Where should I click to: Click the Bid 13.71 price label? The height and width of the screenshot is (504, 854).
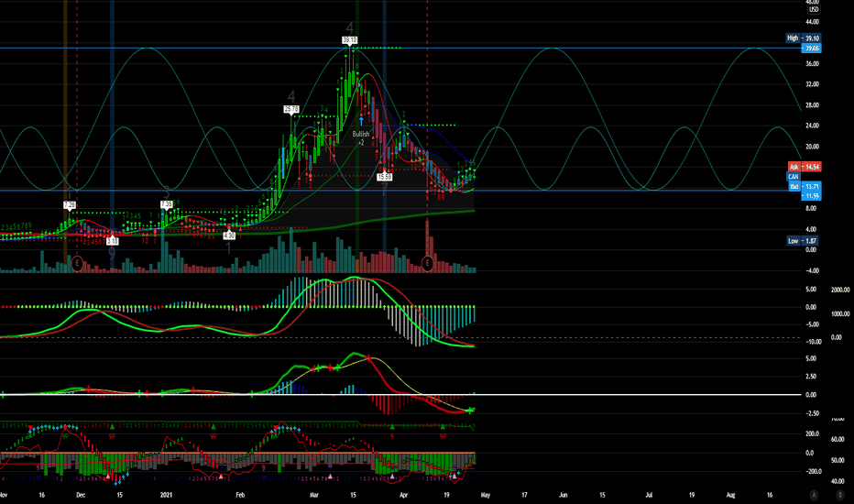pos(805,186)
